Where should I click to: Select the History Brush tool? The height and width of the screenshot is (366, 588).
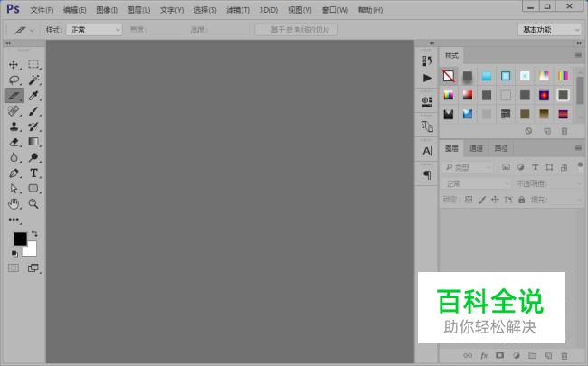[33, 127]
